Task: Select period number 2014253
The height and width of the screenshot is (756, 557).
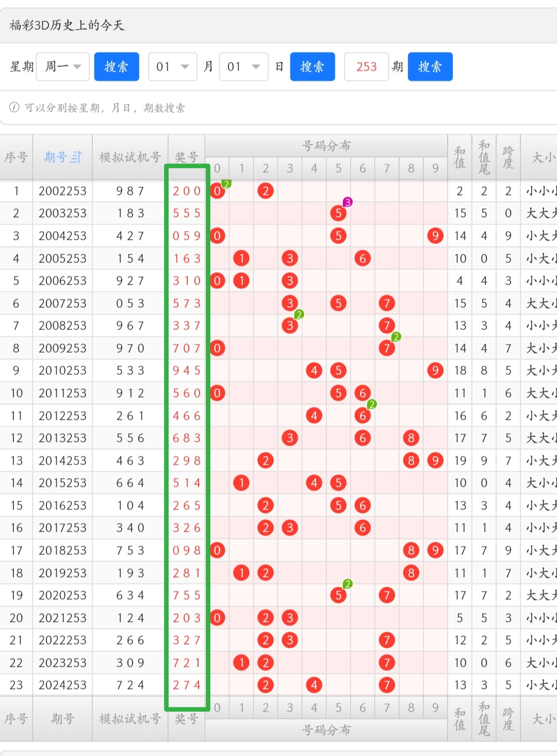Action: [62, 461]
